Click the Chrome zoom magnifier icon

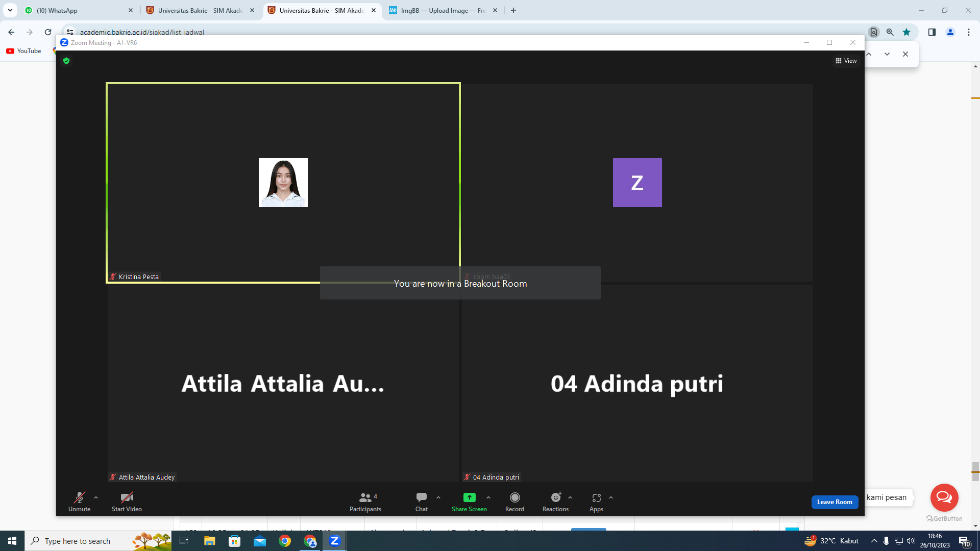click(x=890, y=32)
